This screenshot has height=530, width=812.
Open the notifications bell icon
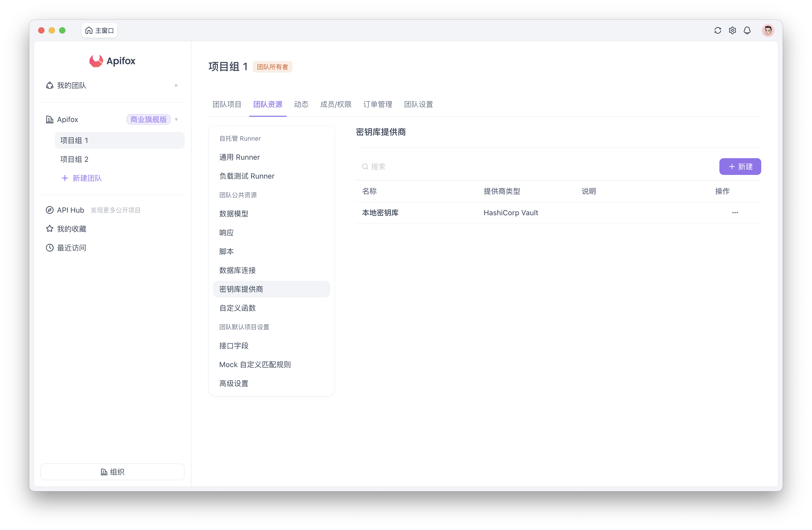click(747, 30)
